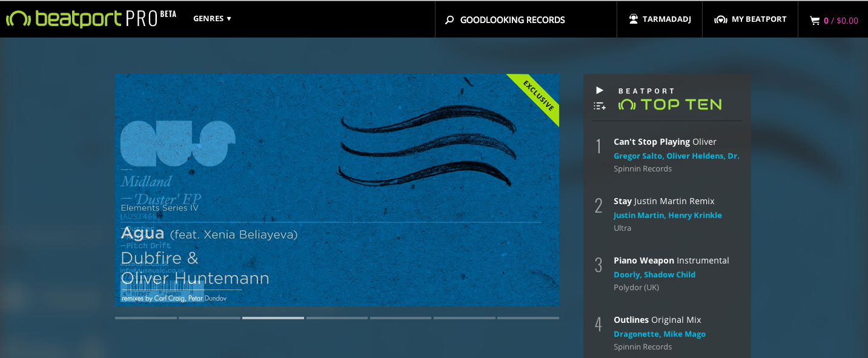868x358 pixels.
Task: Click the user avatar icon beside TARMADADJ
Action: click(x=634, y=19)
